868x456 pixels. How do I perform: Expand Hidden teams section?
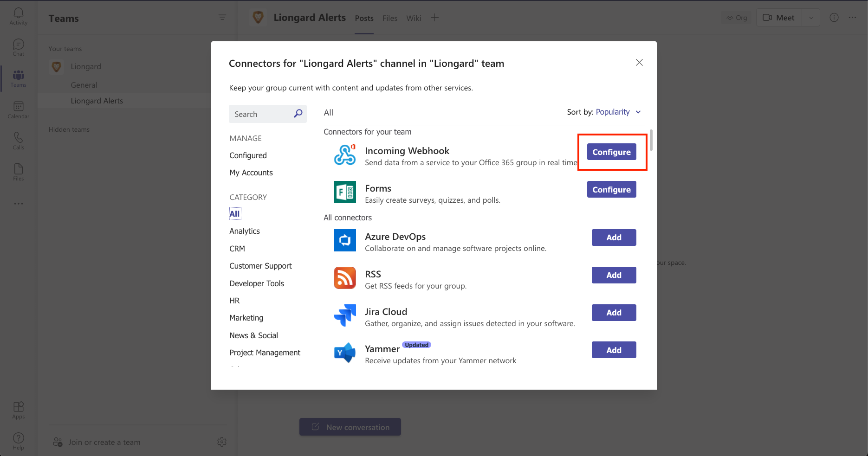point(69,129)
